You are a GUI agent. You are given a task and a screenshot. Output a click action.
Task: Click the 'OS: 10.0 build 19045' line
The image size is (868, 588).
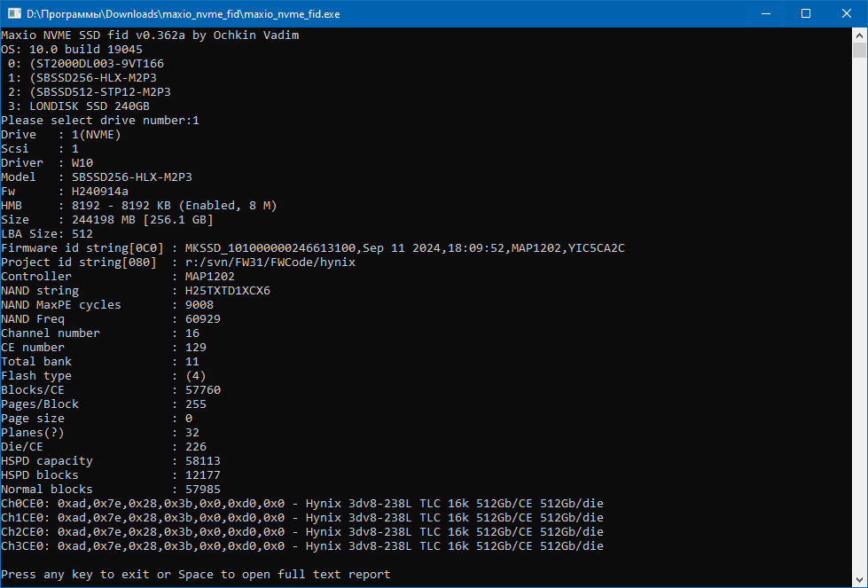(72, 50)
